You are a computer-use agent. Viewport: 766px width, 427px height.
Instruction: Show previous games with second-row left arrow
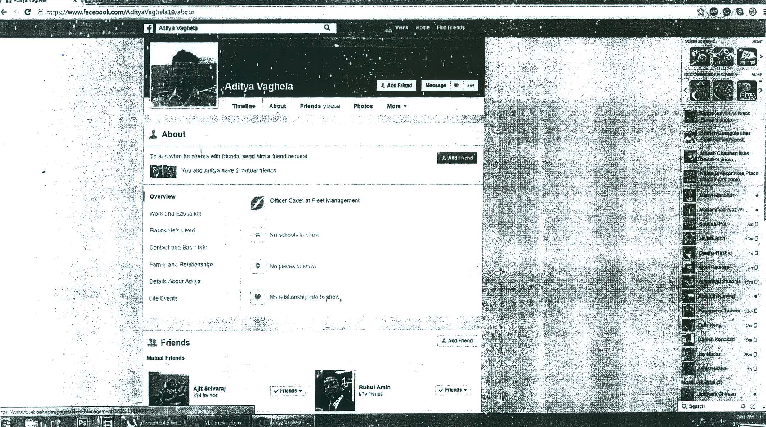click(685, 91)
